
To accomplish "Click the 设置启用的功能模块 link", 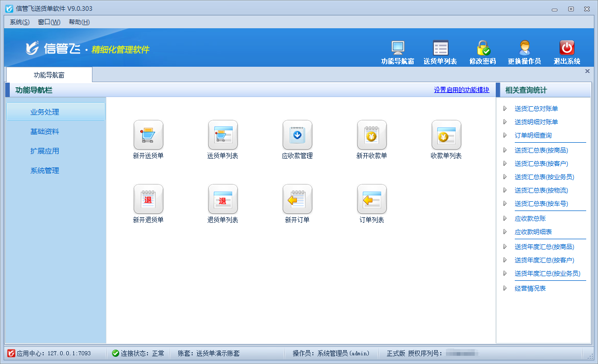I will 461,90.
